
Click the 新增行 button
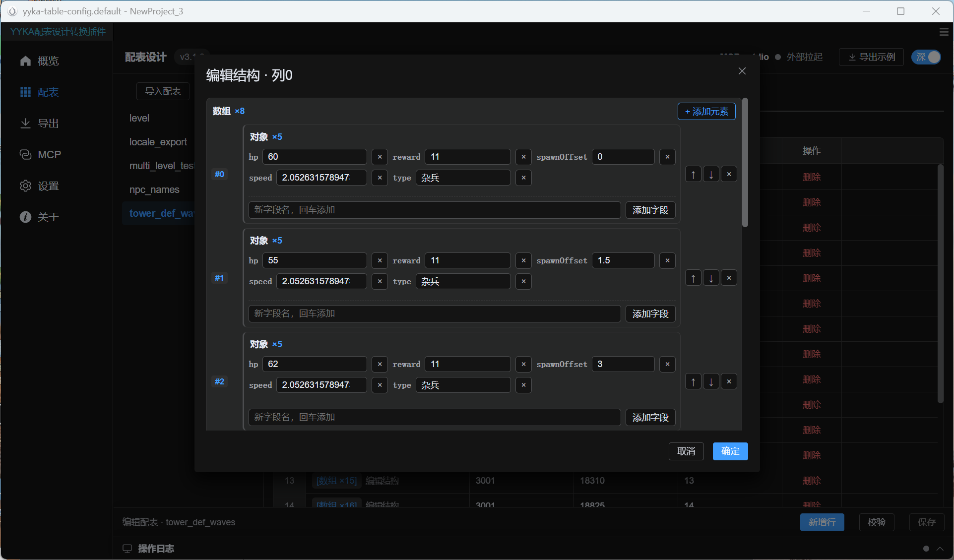tap(822, 522)
